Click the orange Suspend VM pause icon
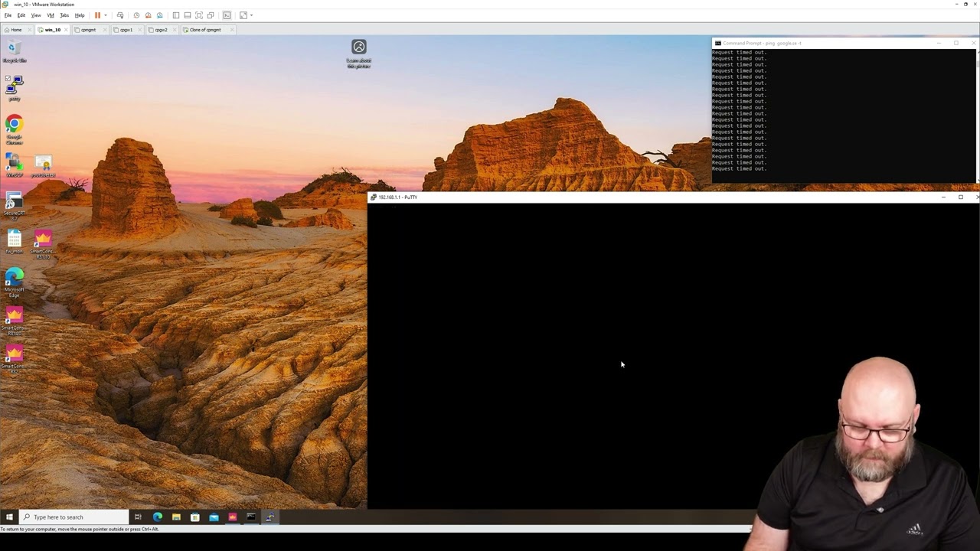This screenshot has width=980, height=551. pos(97,15)
